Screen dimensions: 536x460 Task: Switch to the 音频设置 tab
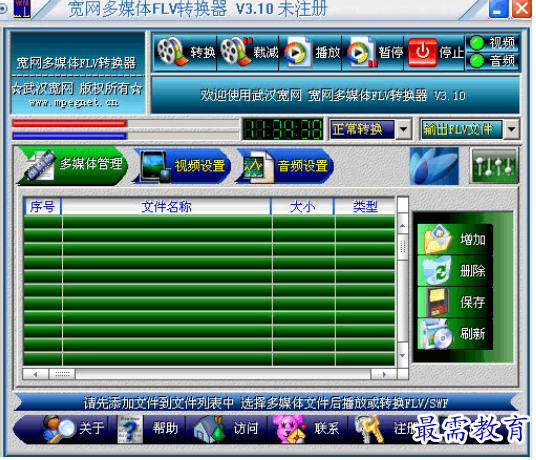point(285,166)
